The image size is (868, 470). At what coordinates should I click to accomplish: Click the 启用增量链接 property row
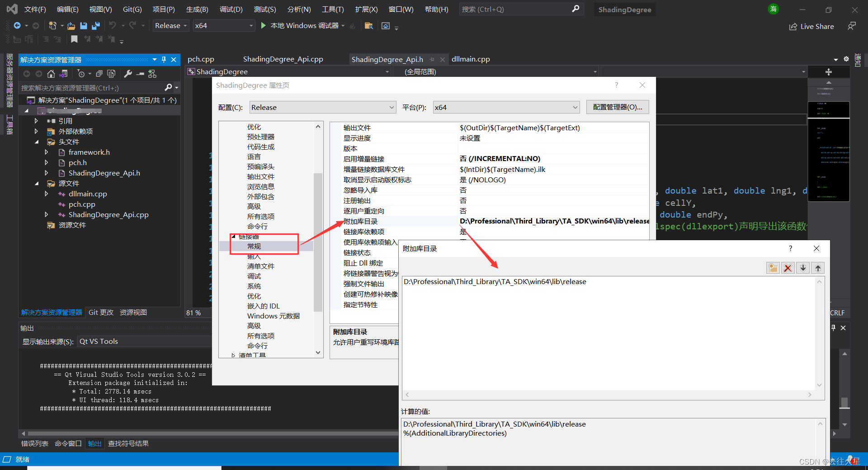490,159
